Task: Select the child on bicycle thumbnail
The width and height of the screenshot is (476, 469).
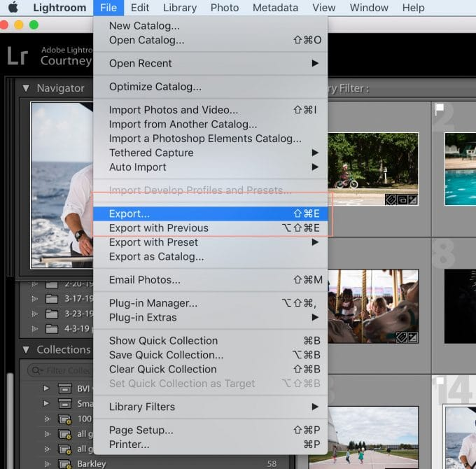Action: point(373,169)
